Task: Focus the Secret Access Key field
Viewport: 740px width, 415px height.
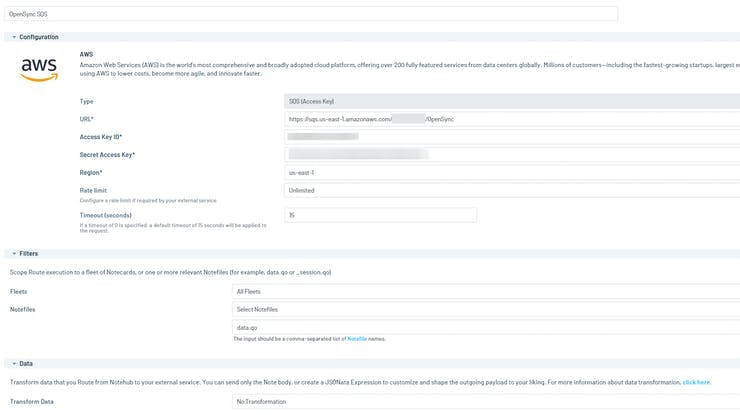Action: 512,154
